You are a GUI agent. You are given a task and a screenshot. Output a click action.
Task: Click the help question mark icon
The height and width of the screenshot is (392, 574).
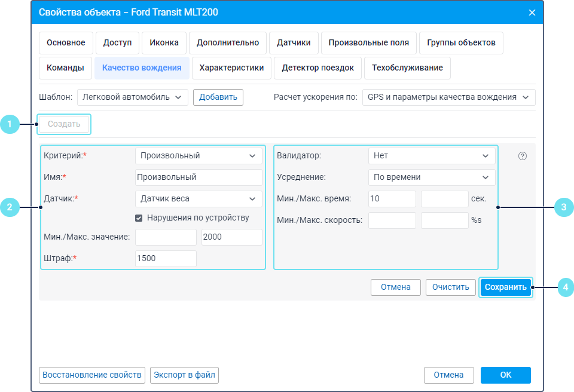click(x=523, y=156)
